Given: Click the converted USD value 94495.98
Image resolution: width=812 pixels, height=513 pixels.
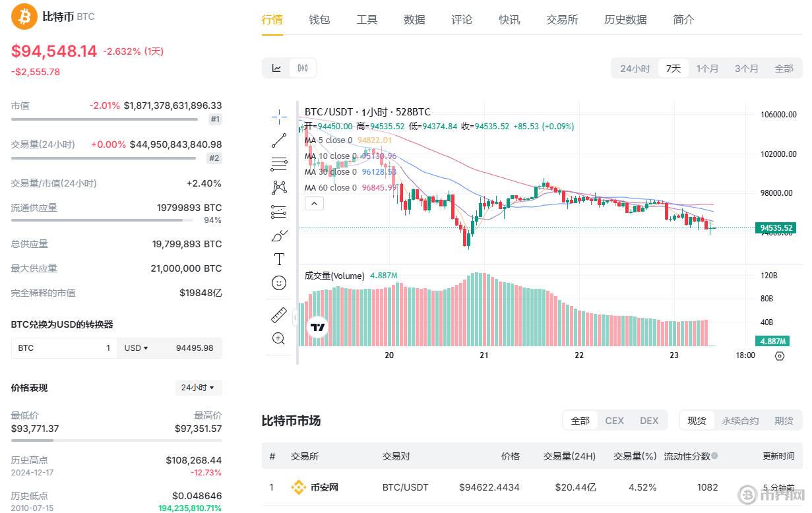Looking at the screenshot, I should (195, 347).
